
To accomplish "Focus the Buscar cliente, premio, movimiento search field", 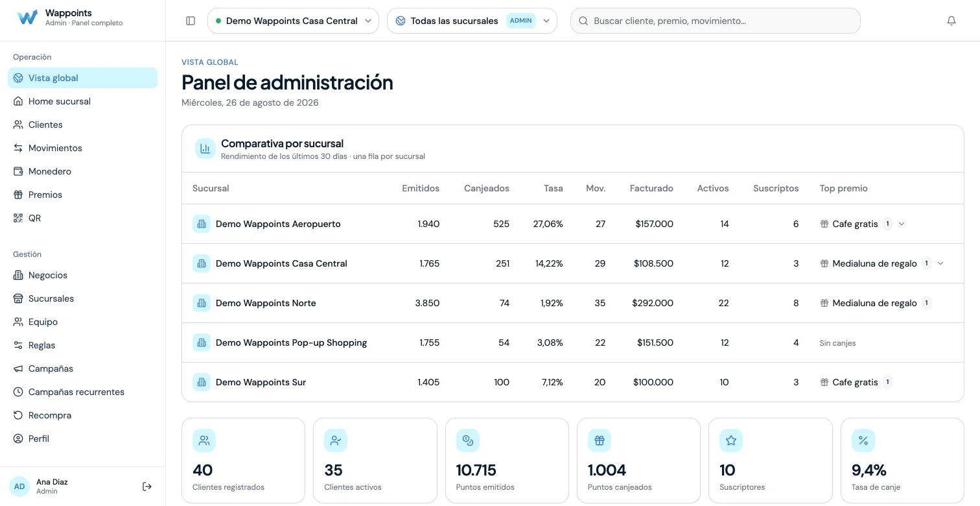I will 716,21.
